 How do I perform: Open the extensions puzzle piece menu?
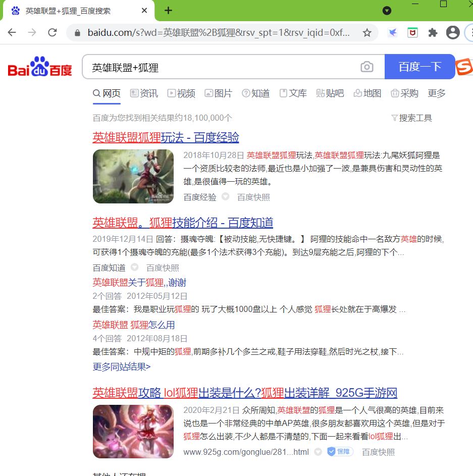[433, 32]
